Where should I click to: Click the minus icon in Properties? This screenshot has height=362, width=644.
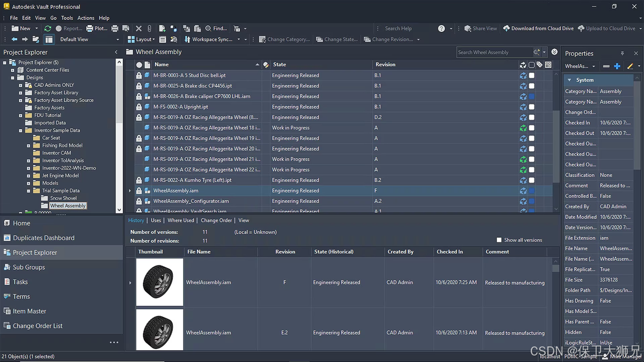pyautogui.click(x=606, y=66)
